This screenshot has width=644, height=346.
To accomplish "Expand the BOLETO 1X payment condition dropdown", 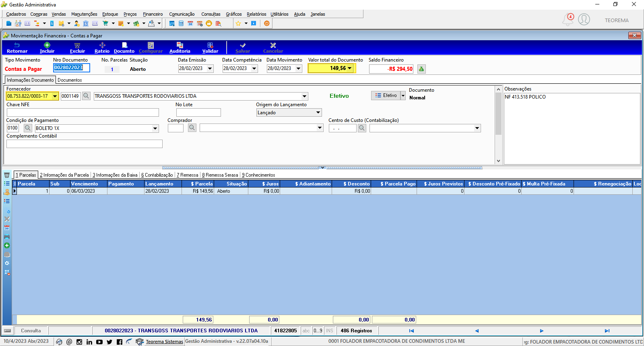I will click(155, 128).
